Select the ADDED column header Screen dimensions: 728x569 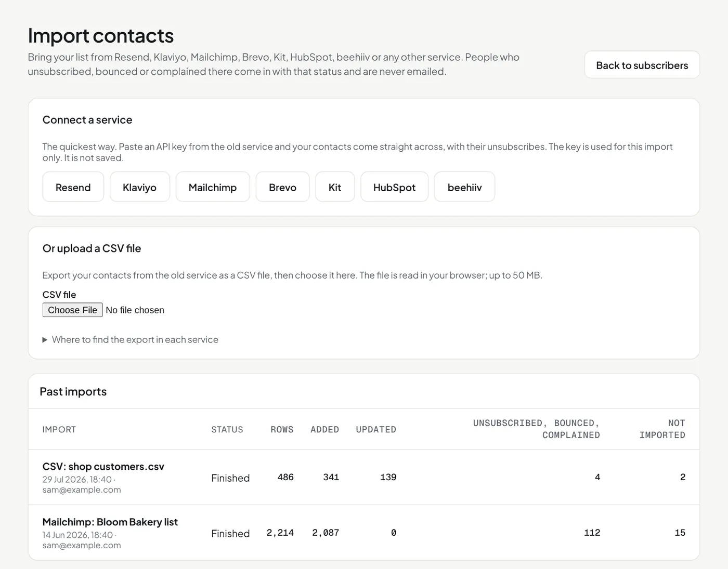pos(324,429)
